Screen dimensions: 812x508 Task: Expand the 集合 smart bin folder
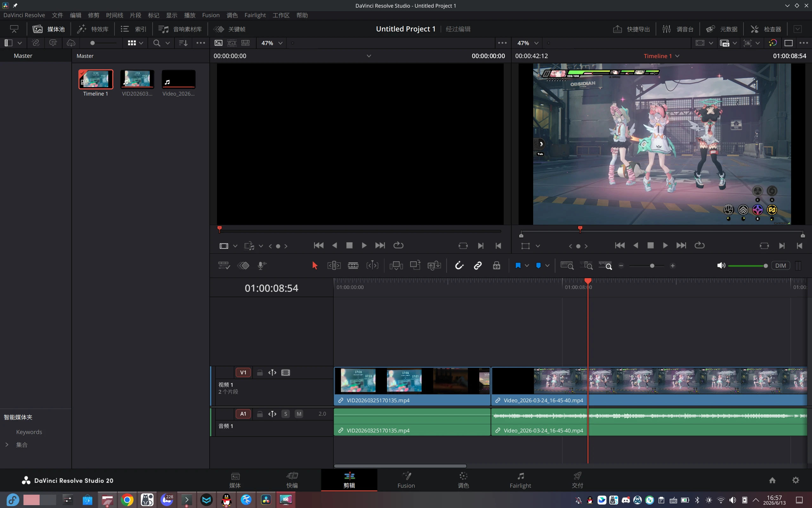pyautogui.click(x=7, y=445)
